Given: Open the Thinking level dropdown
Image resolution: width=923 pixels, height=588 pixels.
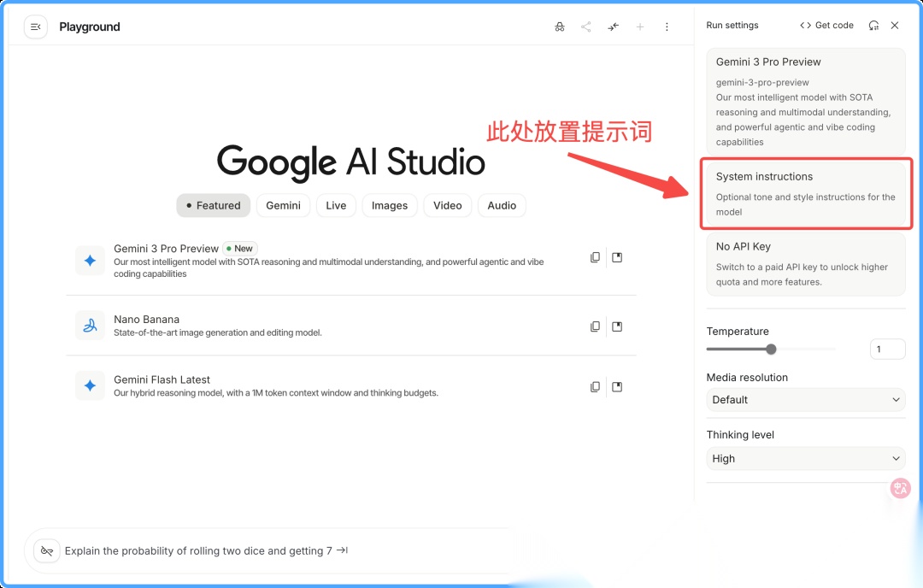Looking at the screenshot, I should pos(806,458).
